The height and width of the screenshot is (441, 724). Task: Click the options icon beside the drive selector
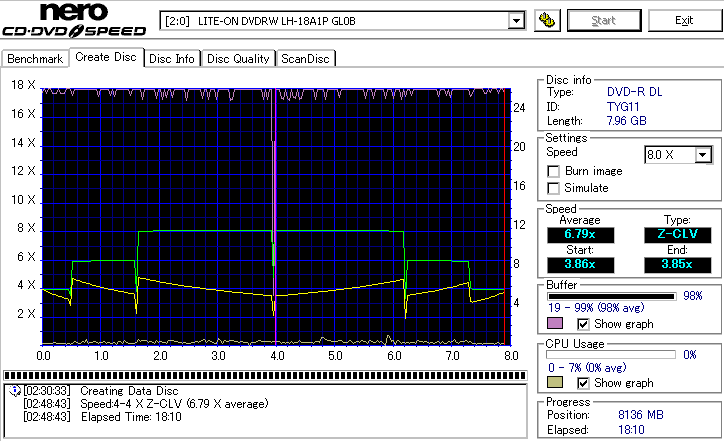(546, 20)
